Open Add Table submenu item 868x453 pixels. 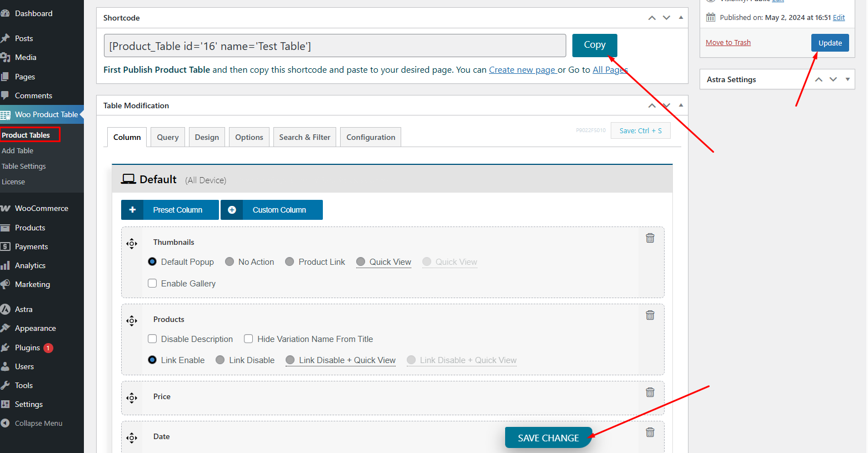17,150
